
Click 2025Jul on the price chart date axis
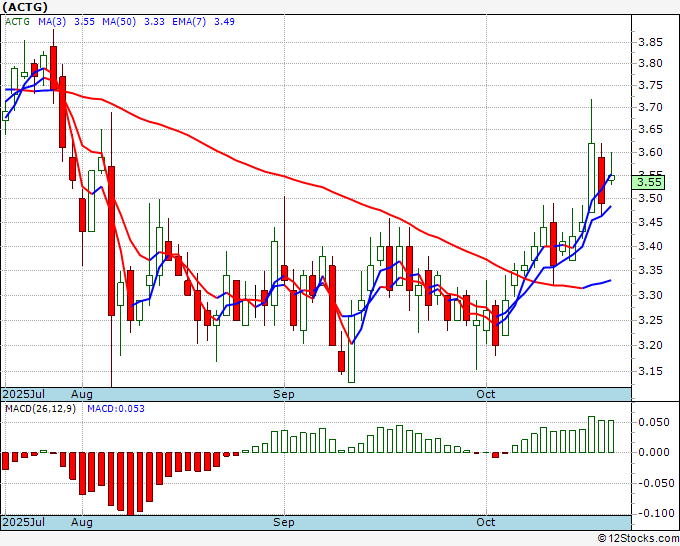pyautogui.click(x=24, y=394)
